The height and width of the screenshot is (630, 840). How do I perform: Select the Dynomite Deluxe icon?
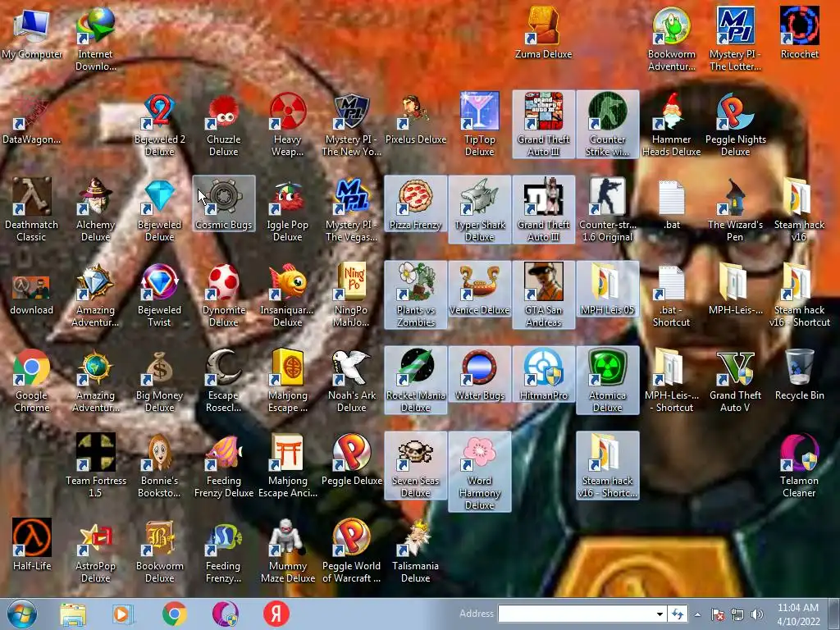[x=223, y=294]
